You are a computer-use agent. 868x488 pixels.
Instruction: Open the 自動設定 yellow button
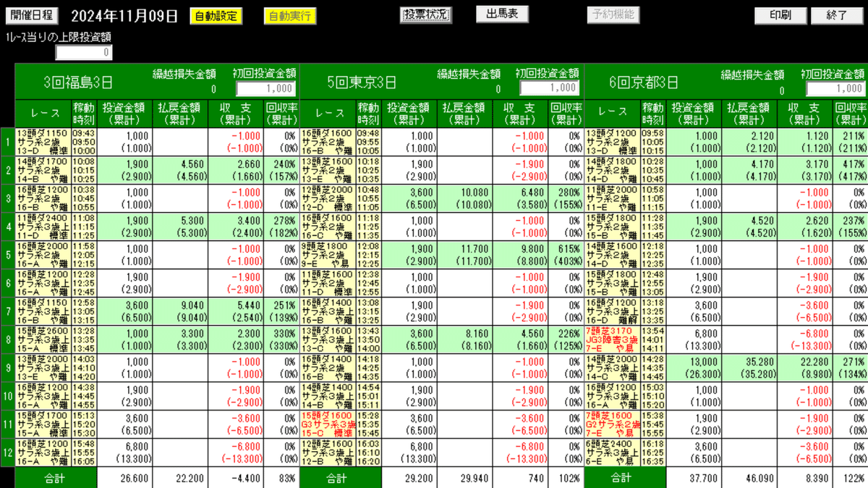(216, 15)
